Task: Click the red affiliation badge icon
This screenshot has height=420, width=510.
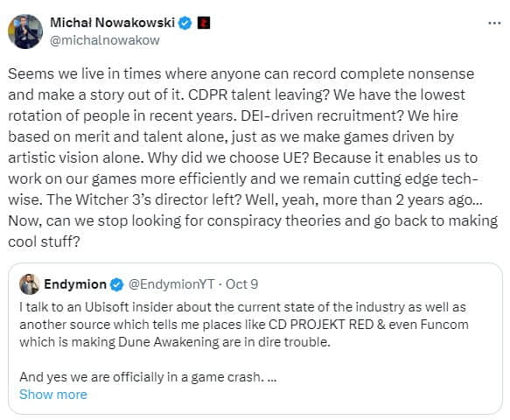Action: point(204,23)
